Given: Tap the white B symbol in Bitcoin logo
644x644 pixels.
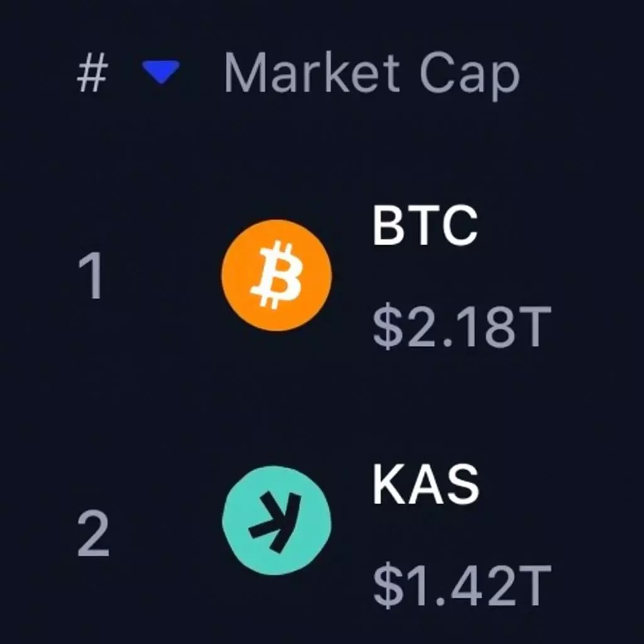Looking at the screenshot, I should (x=277, y=275).
